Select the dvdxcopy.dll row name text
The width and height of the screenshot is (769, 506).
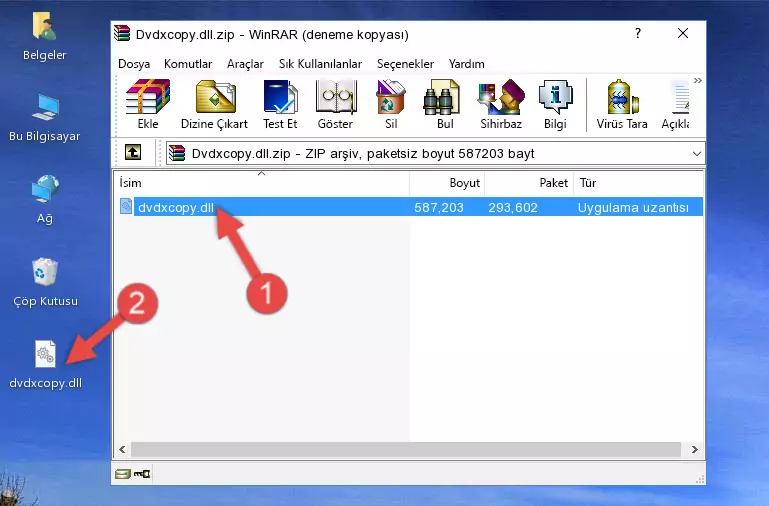point(176,207)
